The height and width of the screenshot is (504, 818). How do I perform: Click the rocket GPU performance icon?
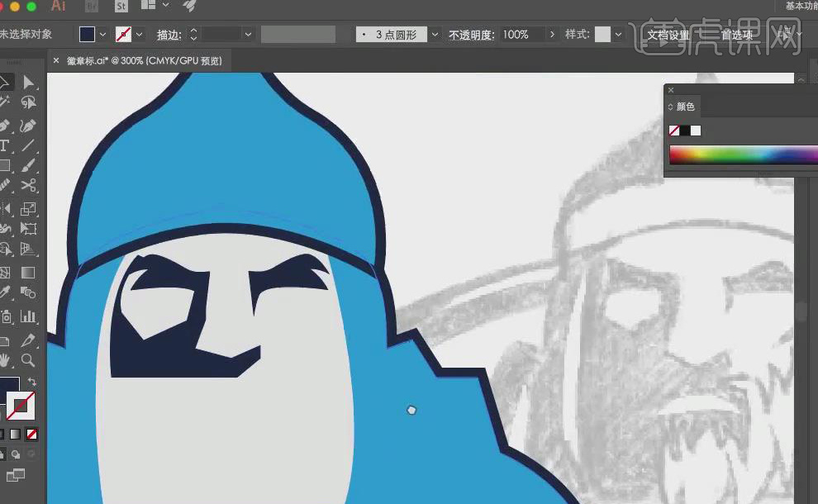pyautogui.click(x=189, y=6)
